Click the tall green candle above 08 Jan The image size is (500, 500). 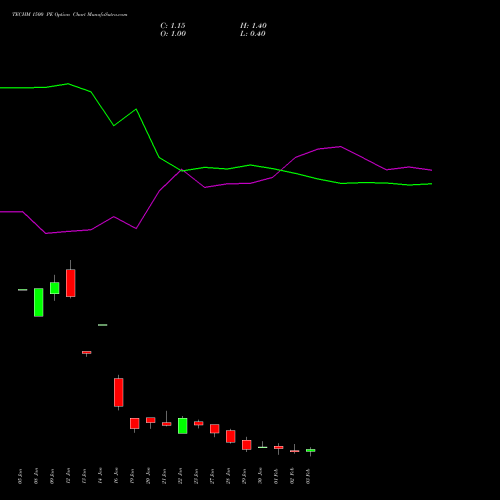point(39,302)
